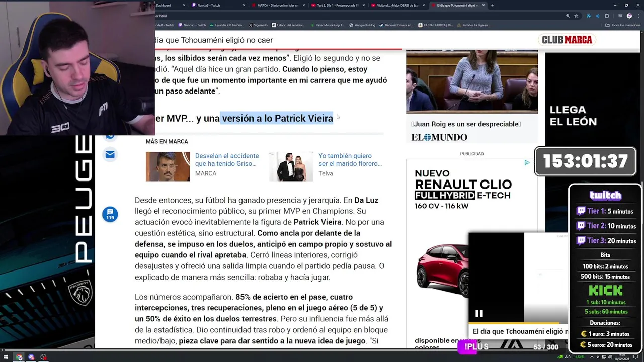
Task: Open the Nancla3 - Twitch bookmark
Action: click(x=192, y=25)
